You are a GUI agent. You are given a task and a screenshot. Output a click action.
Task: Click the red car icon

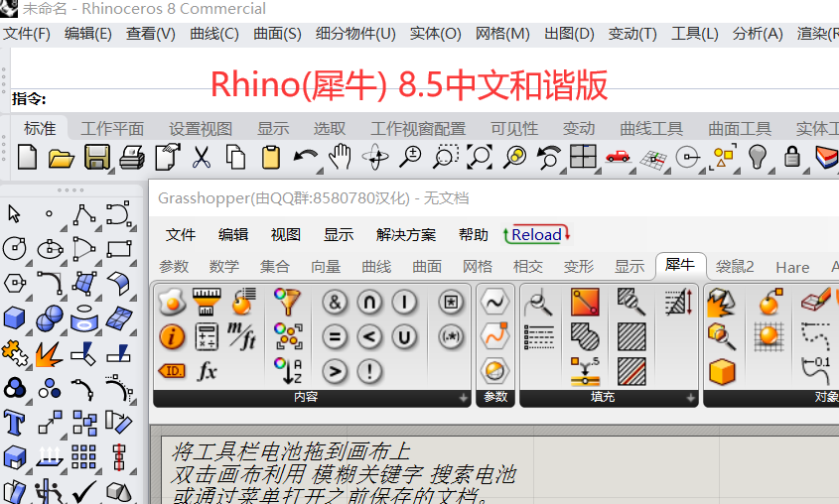point(618,157)
